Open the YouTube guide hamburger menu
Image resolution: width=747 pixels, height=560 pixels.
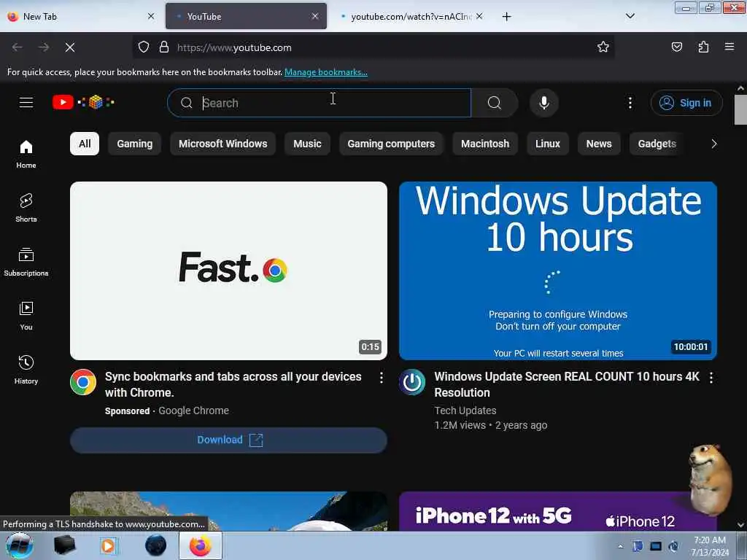tap(26, 102)
